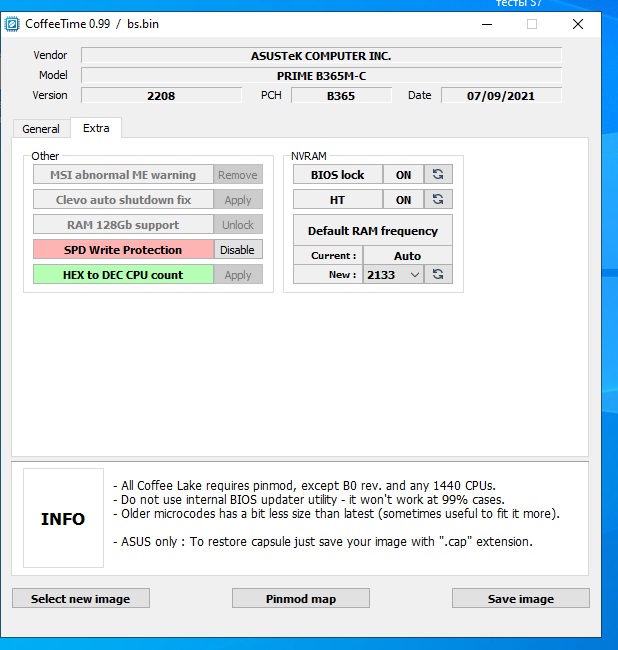The image size is (618, 650).
Task: Click the BIOS lock refresh icon
Action: click(x=438, y=175)
